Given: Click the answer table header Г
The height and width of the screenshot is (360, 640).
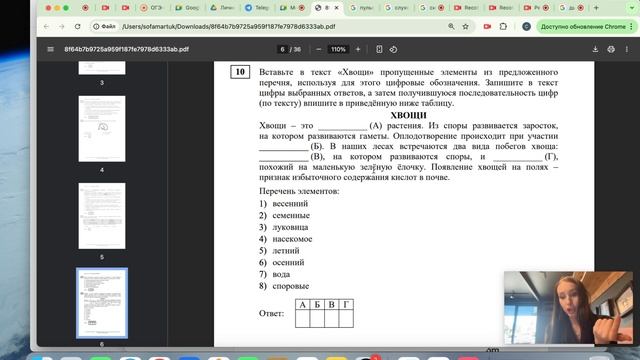Looking at the screenshot, I should pos(346,304).
